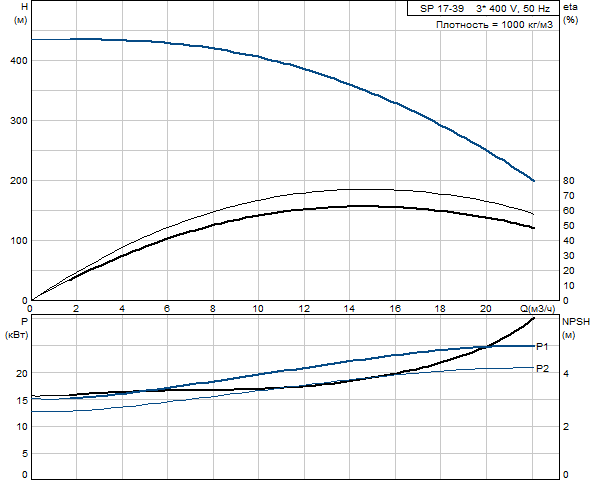The image size is (592, 480).
Task: Click the P (кВт) power axis label
Action: pyautogui.click(x=17, y=328)
